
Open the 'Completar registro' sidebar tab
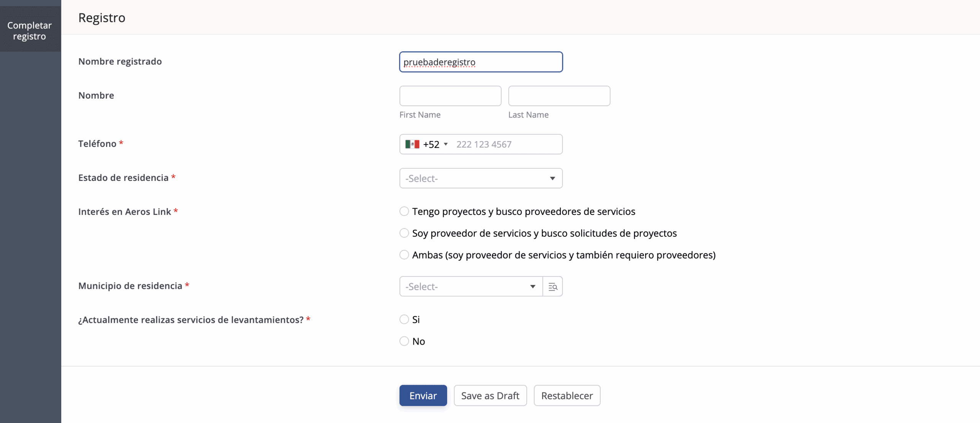[30, 31]
